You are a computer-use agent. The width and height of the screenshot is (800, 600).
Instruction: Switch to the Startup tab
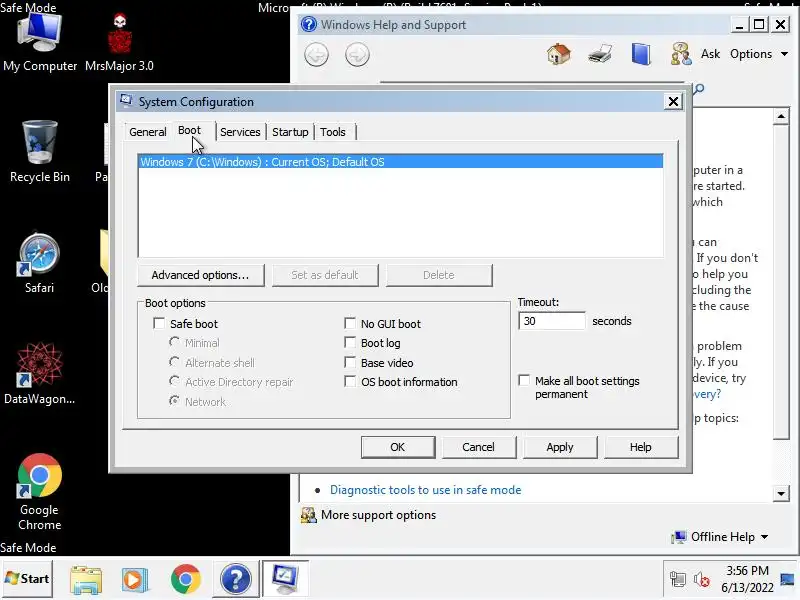290,132
